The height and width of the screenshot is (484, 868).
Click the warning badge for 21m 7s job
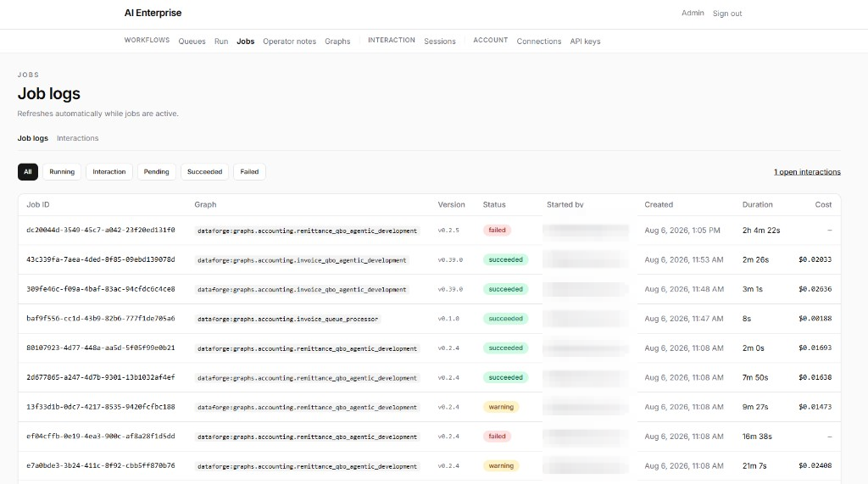click(501, 465)
